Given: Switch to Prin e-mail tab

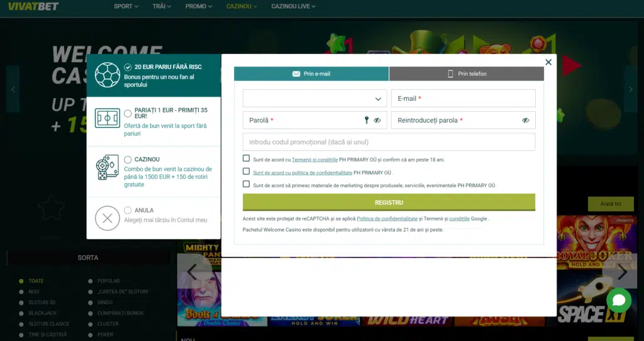Looking at the screenshot, I should [311, 74].
